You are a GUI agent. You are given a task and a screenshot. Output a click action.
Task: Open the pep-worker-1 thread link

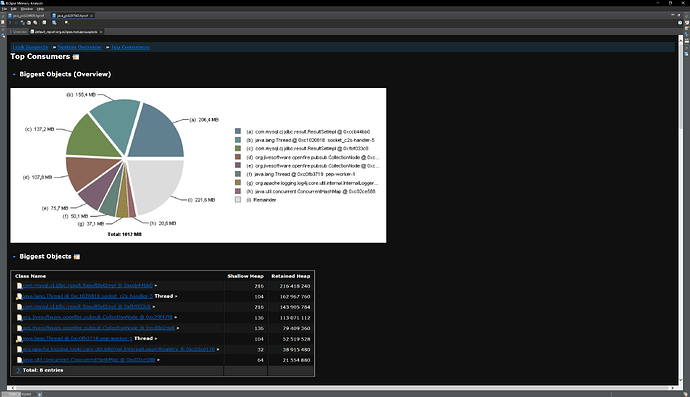point(77,338)
